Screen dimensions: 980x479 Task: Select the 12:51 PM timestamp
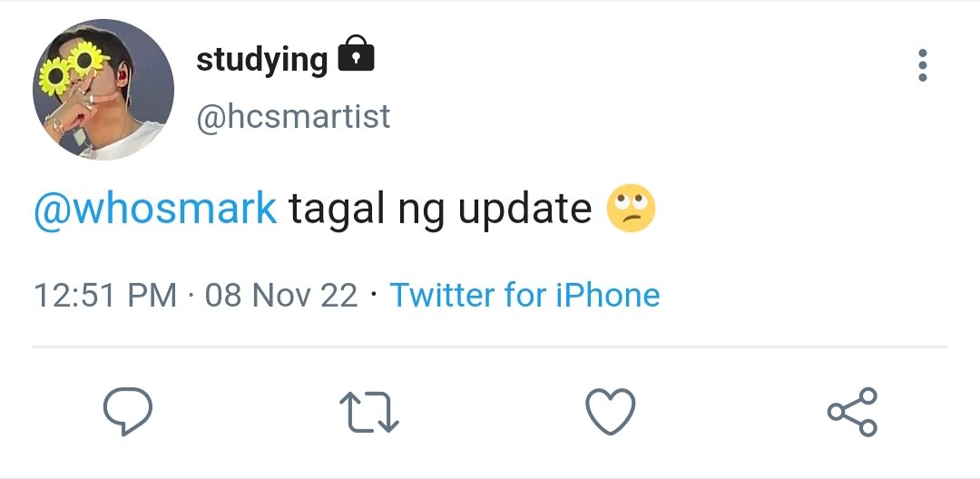[x=105, y=296]
